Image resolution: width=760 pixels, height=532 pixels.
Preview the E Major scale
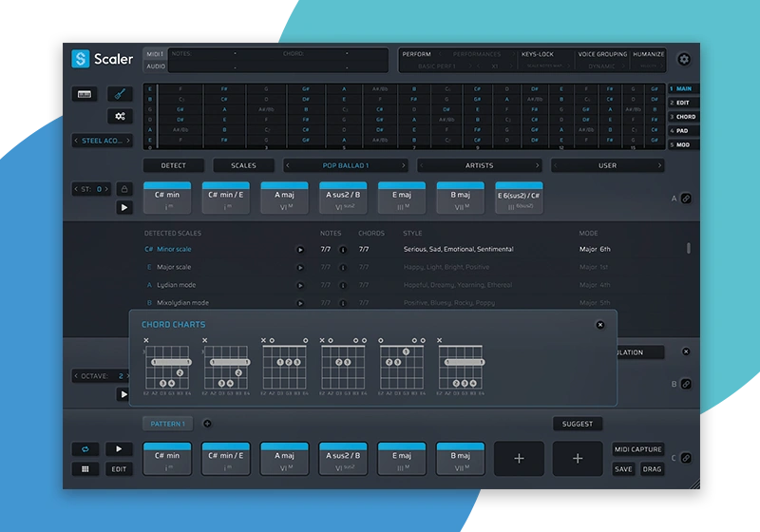click(300, 268)
